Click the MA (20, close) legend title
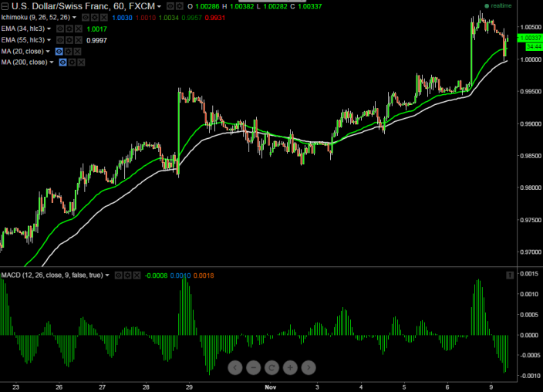543x392 pixels. [22, 51]
